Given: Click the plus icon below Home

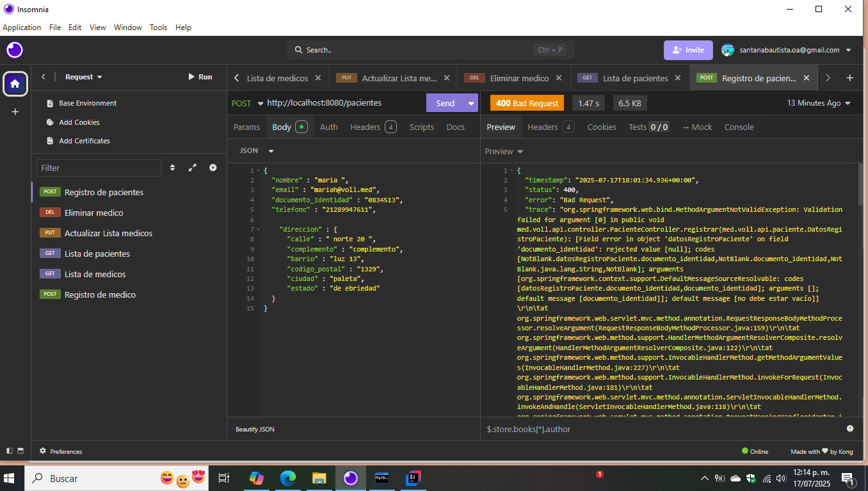Looking at the screenshot, I should (15, 111).
